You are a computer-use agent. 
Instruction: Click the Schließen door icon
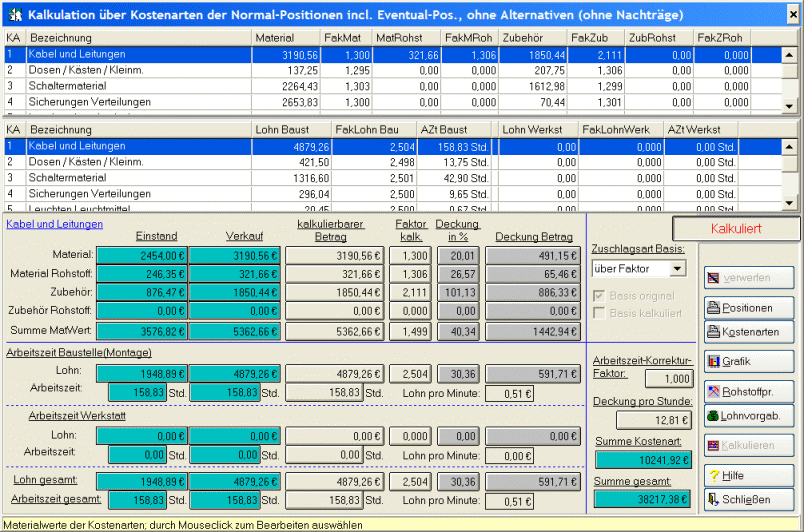click(x=713, y=499)
